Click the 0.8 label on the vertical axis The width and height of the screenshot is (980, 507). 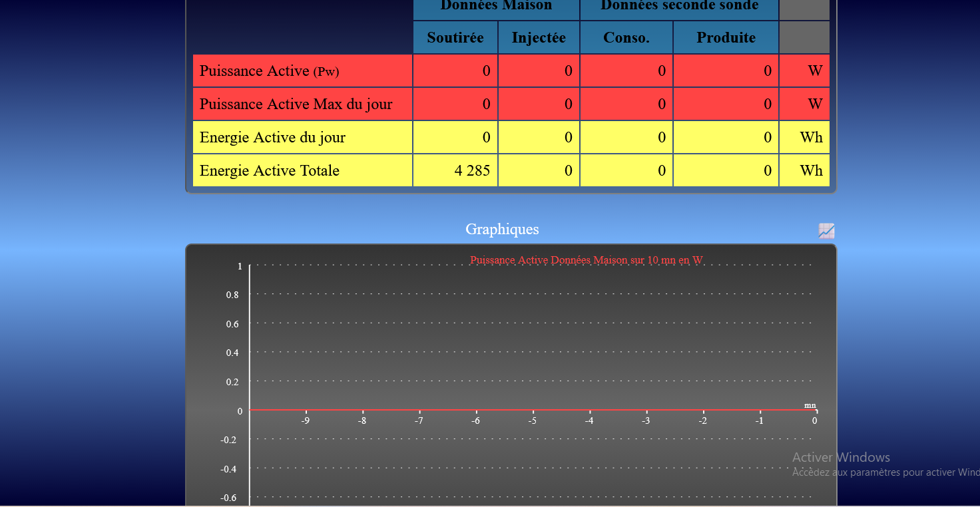pyautogui.click(x=232, y=295)
